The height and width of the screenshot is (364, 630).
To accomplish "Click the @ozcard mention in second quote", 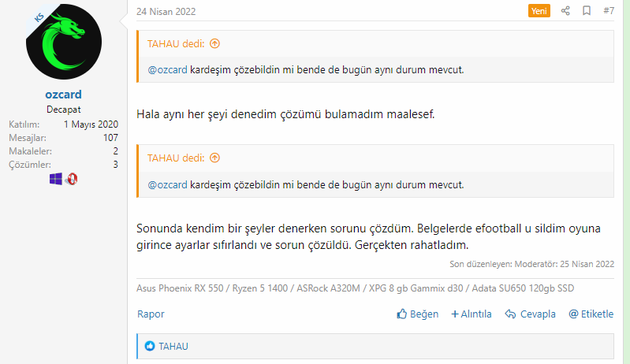I will click(x=168, y=185).
